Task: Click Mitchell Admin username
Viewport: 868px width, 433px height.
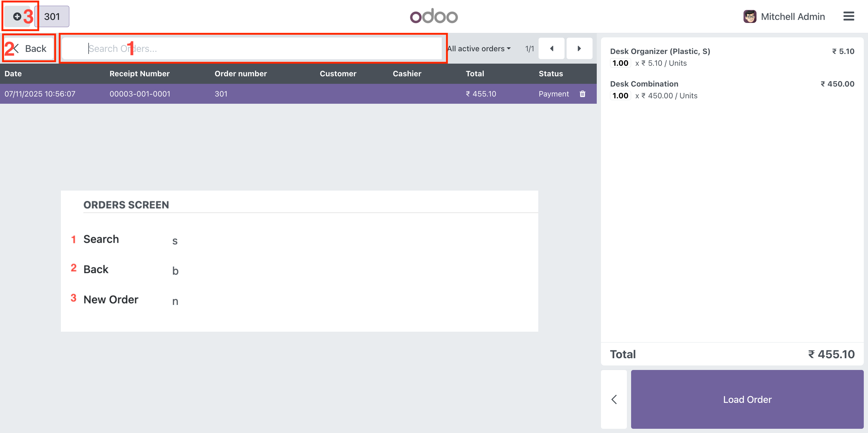Action: (793, 16)
